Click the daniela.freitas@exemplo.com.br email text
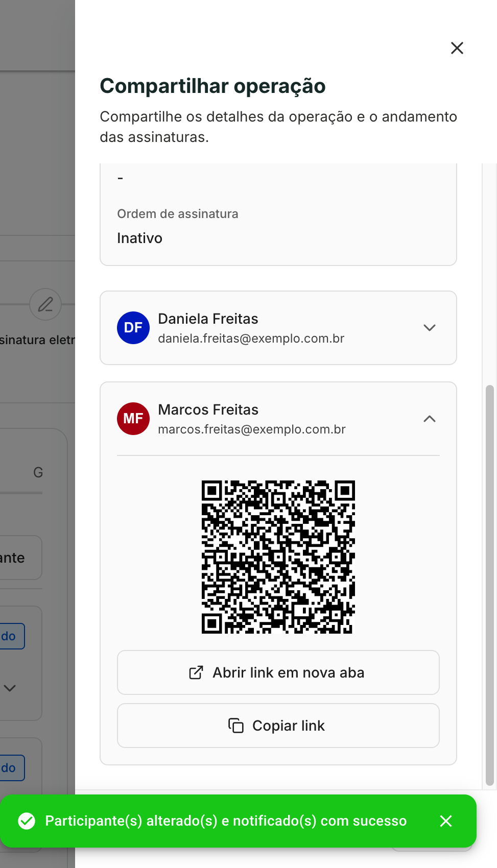Viewport: 497px width, 868px height. coord(251,339)
